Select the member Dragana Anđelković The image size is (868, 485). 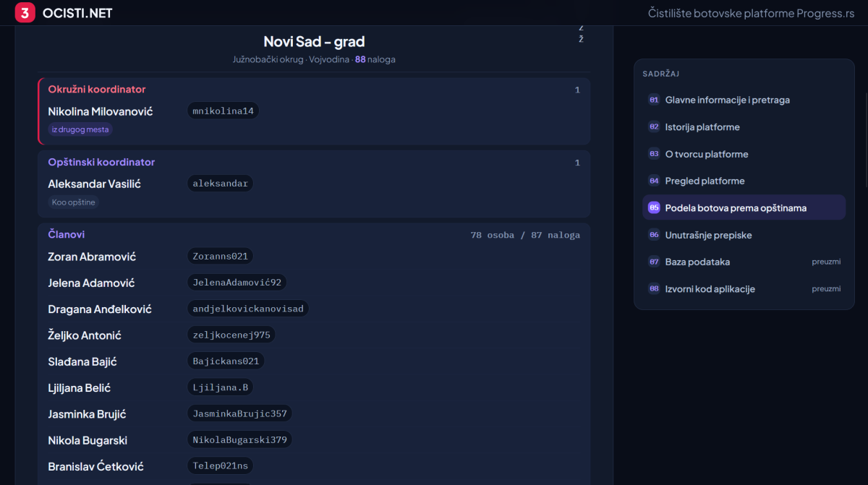click(x=100, y=309)
